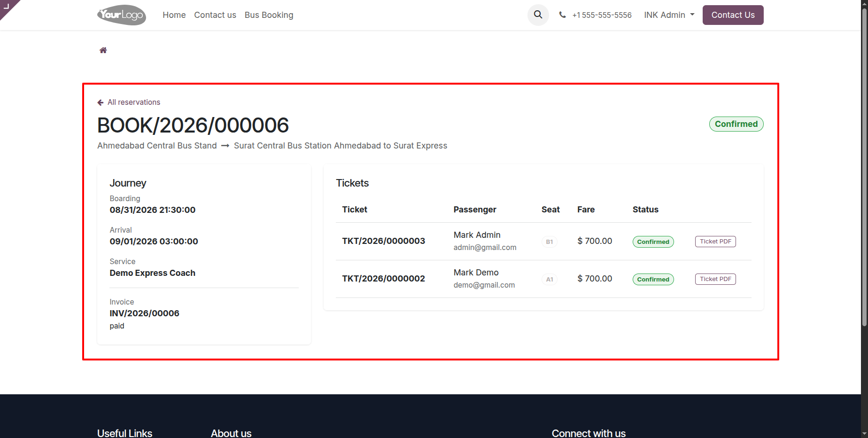Viewport: 868px width, 438px height.
Task: Open the search magnifier icon
Action: pyautogui.click(x=538, y=15)
